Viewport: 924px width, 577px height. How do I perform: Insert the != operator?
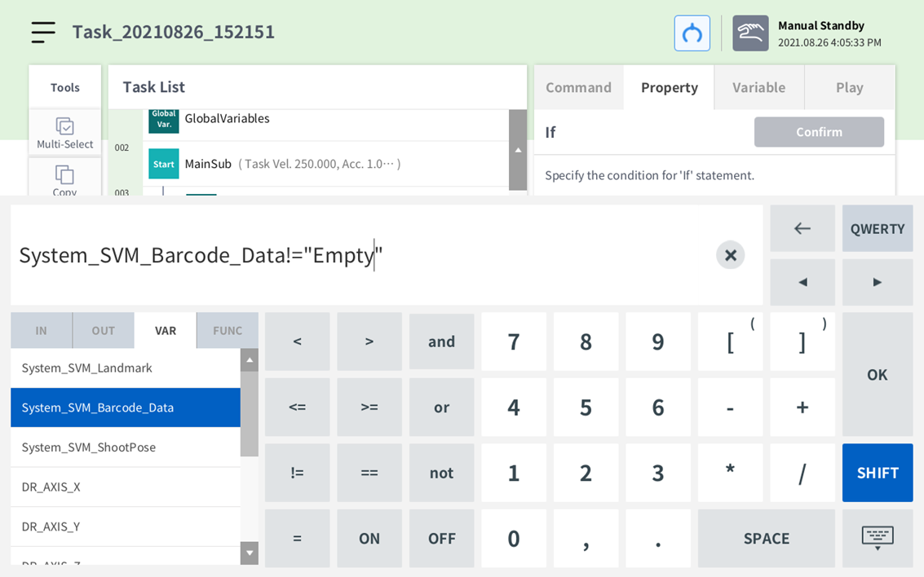click(x=297, y=473)
